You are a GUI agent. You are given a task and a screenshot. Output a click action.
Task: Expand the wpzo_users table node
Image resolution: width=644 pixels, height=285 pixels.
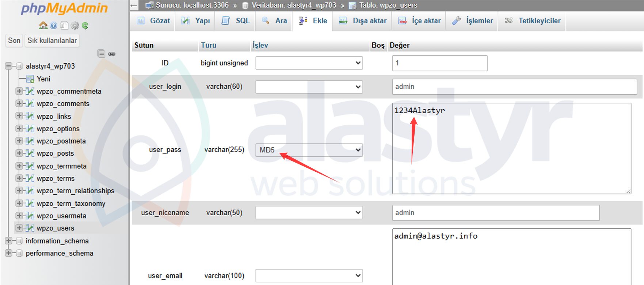click(x=19, y=228)
